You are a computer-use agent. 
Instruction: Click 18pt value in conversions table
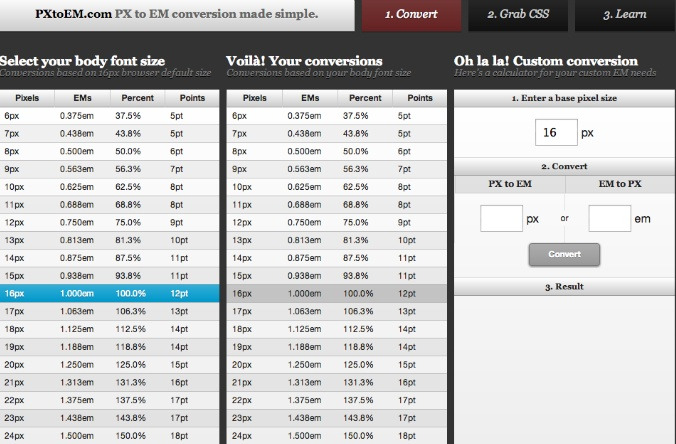[x=407, y=436]
